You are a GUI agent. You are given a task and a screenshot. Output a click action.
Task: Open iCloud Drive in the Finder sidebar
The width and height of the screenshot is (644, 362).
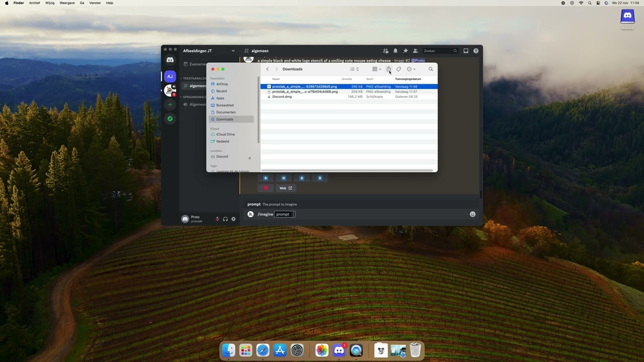(x=232, y=134)
